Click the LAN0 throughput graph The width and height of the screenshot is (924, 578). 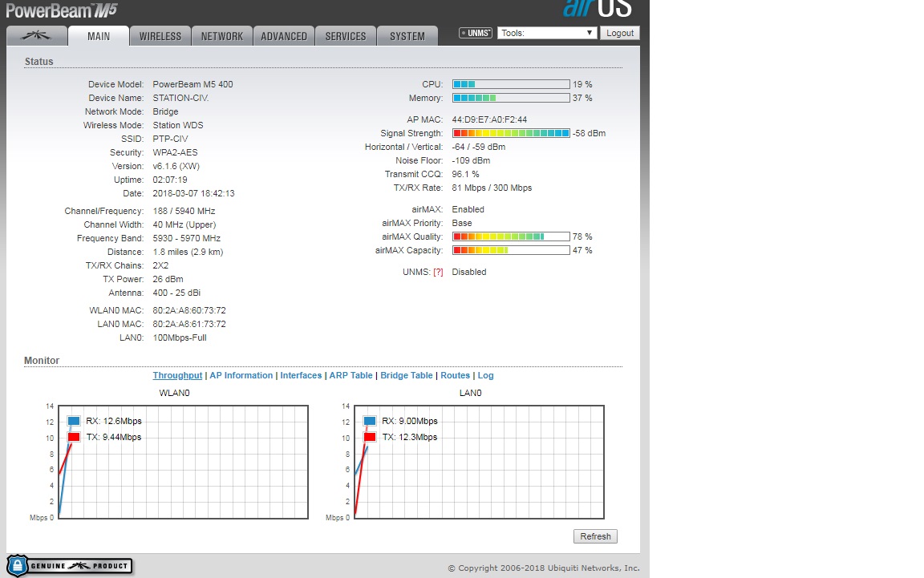tap(479, 462)
